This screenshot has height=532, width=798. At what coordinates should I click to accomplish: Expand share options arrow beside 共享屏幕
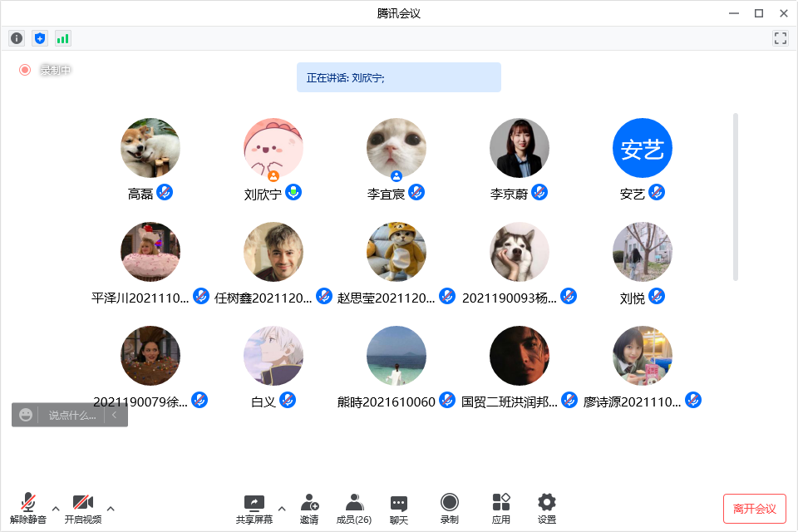point(282,509)
